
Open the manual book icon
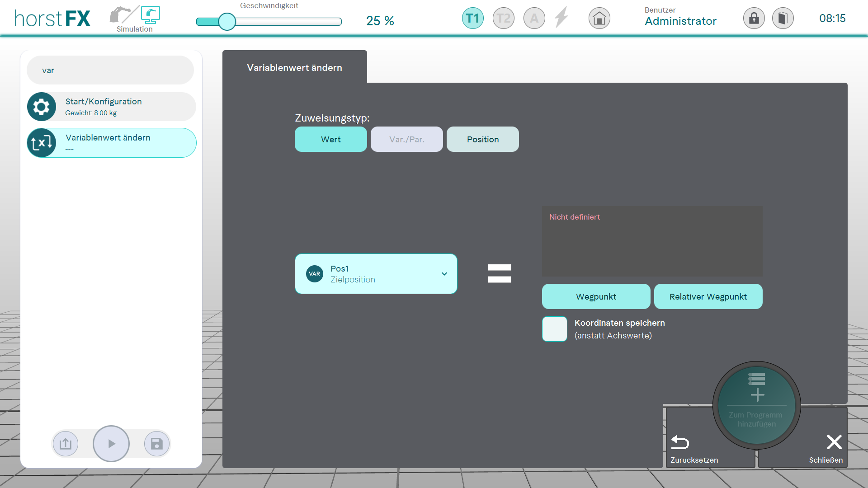(x=783, y=19)
